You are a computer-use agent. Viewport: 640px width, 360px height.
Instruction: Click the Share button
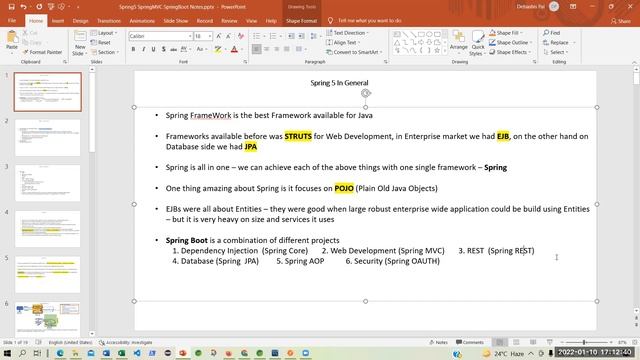[x=621, y=21]
